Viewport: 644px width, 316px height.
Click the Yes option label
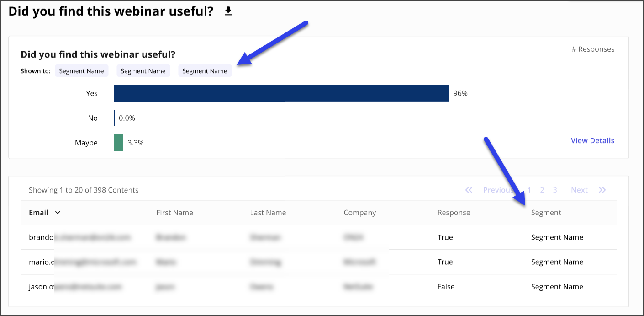[92, 93]
